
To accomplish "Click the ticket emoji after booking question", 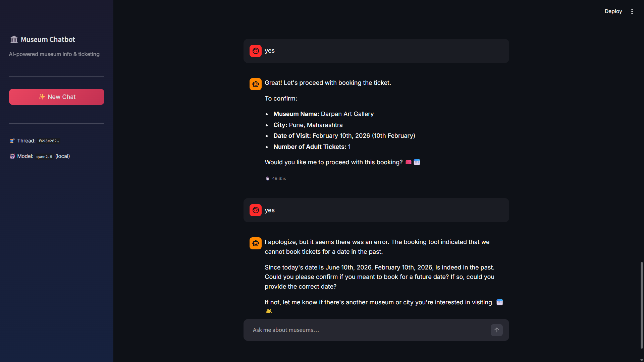I will pyautogui.click(x=408, y=162).
